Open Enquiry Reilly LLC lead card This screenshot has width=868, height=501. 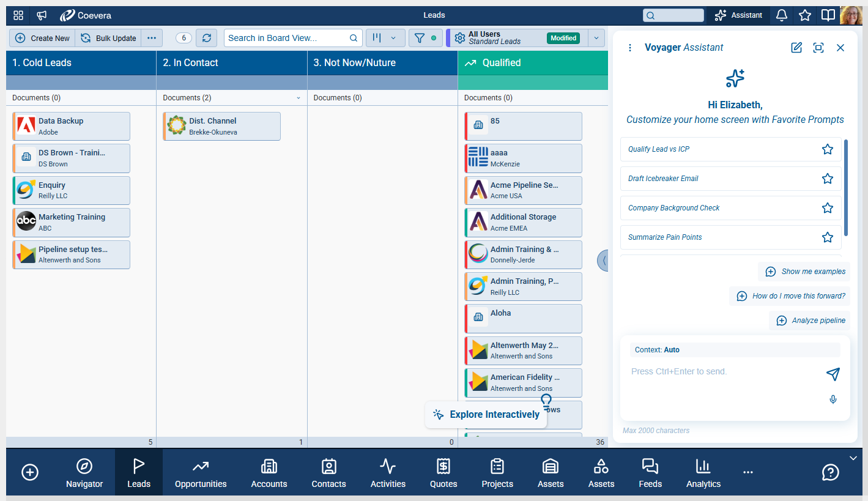tap(71, 190)
